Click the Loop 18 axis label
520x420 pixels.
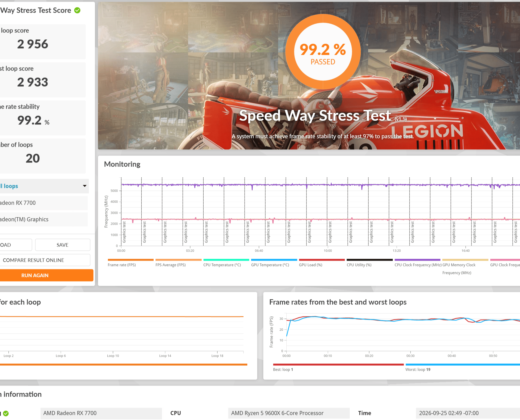pyautogui.click(x=217, y=356)
